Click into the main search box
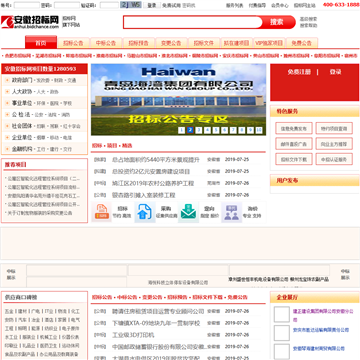This screenshot has height=360, width=360. (x=193, y=22)
